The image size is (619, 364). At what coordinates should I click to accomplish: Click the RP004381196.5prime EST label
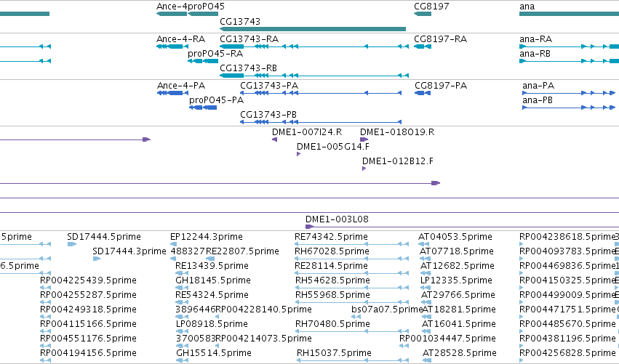(x=567, y=339)
